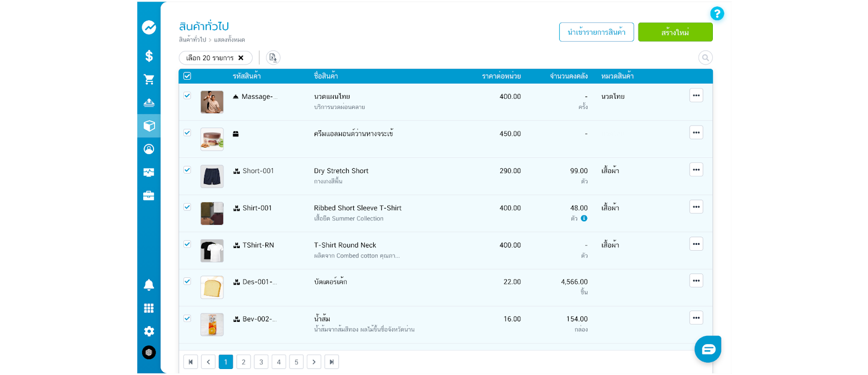Open the notifications bell icon
This screenshot has width=868, height=375.
(x=149, y=285)
